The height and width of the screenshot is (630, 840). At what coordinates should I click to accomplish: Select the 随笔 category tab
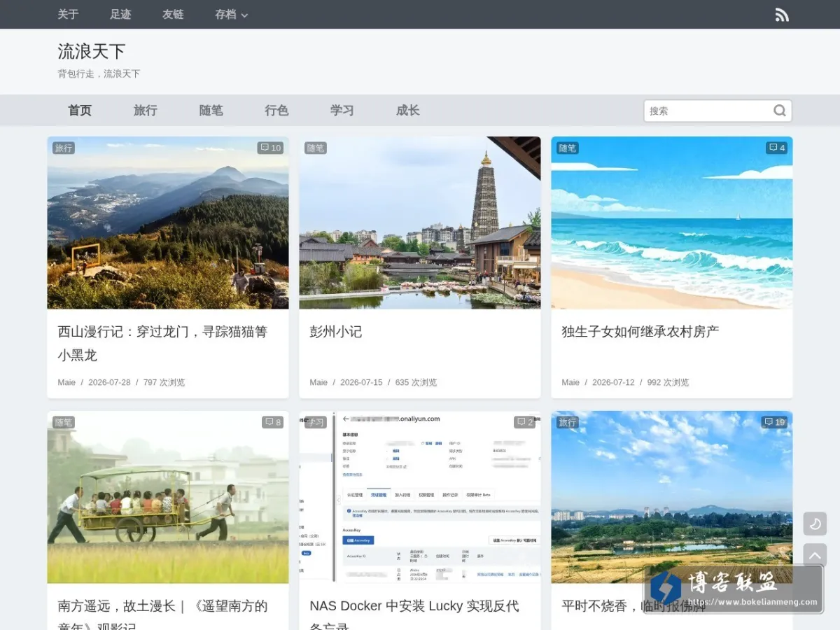point(211,111)
